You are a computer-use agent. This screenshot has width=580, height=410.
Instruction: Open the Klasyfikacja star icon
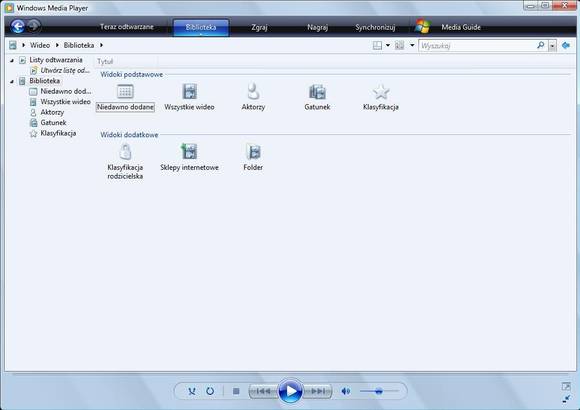381,91
